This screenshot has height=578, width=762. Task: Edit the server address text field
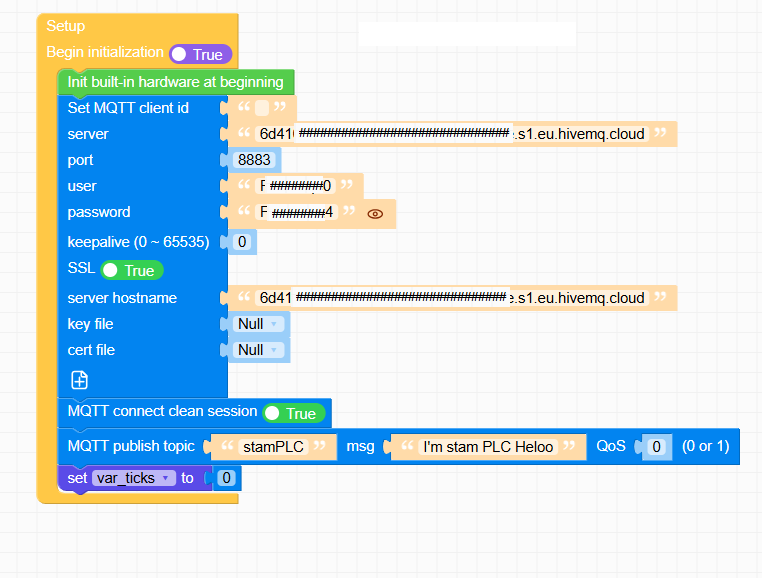click(452, 134)
